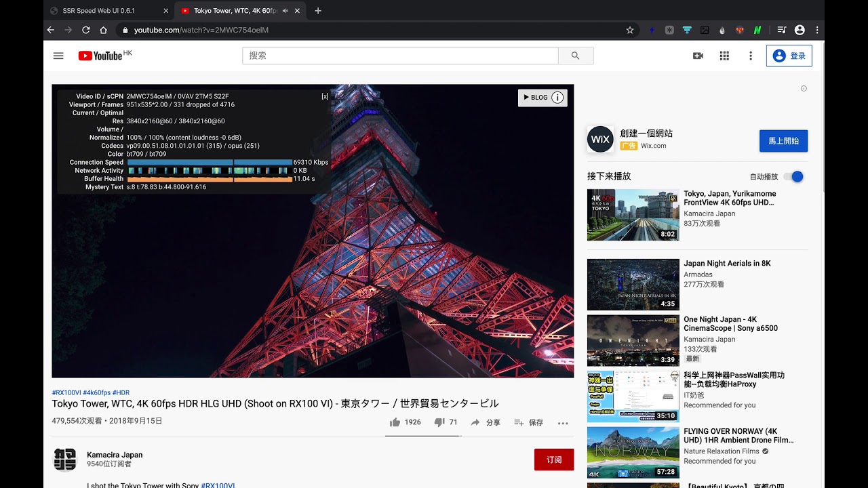Mute the audio on Tokyo Tower tab
The height and width of the screenshot is (488, 868).
[285, 11]
